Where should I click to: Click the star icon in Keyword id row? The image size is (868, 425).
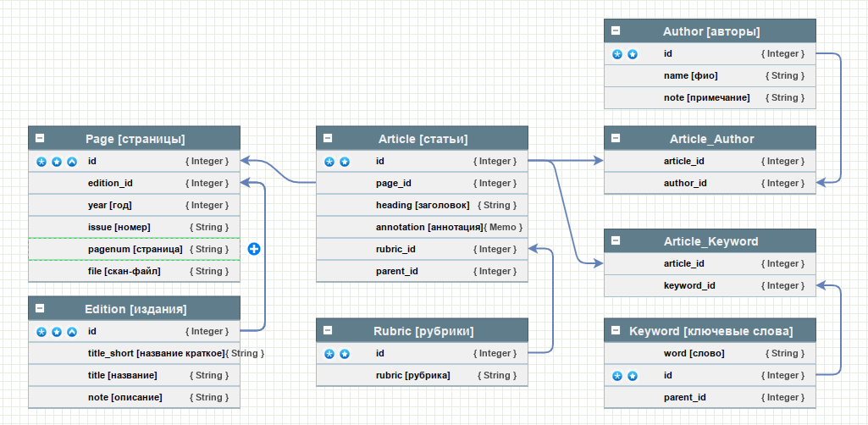click(x=633, y=376)
